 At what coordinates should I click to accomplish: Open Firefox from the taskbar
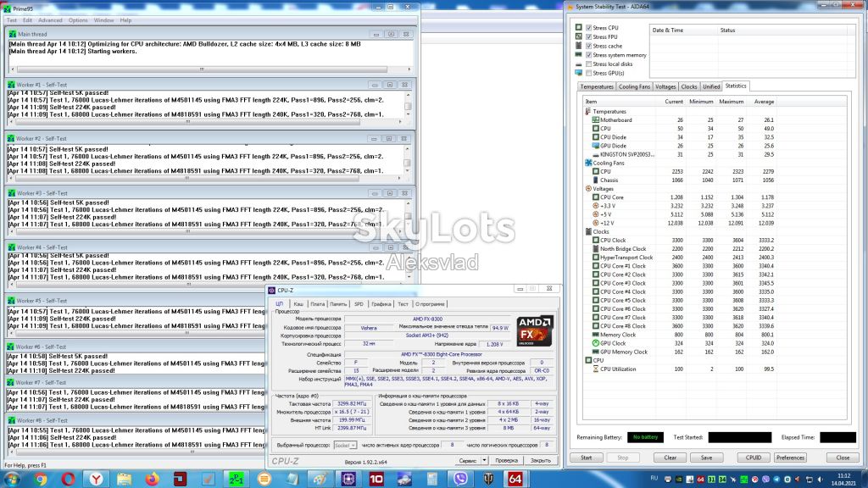[x=153, y=479]
